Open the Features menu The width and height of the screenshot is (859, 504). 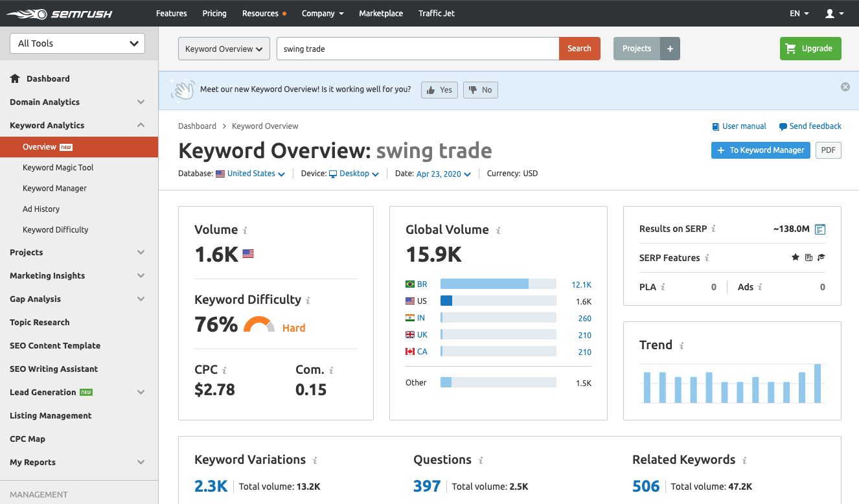tap(172, 14)
